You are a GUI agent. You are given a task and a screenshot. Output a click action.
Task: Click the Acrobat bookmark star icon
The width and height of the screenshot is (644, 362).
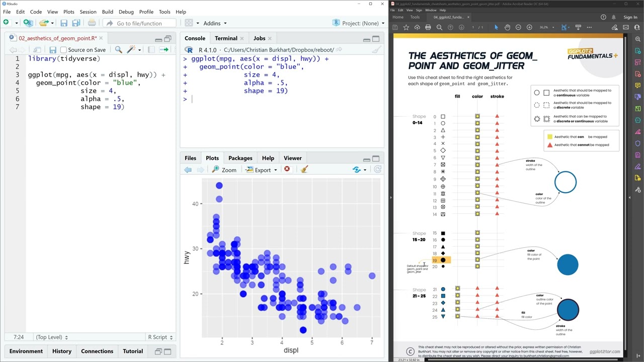[406, 27]
